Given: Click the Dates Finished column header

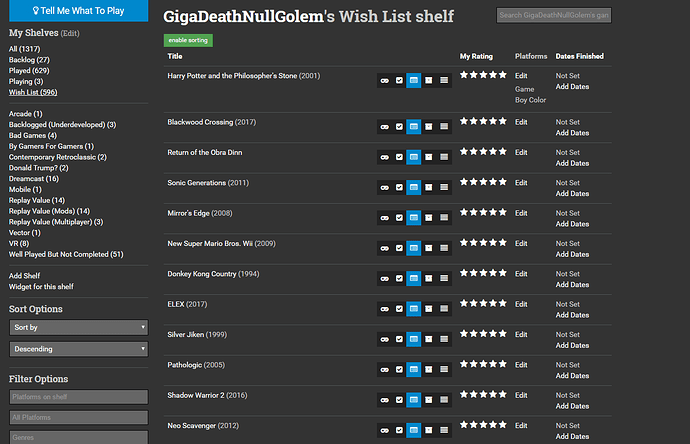Looking at the screenshot, I should point(580,56).
